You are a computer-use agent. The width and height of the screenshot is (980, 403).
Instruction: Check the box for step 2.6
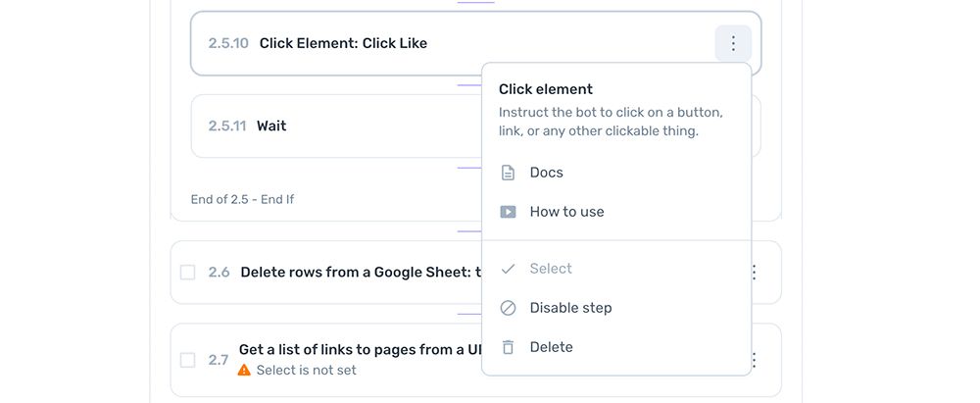(x=187, y=273)
